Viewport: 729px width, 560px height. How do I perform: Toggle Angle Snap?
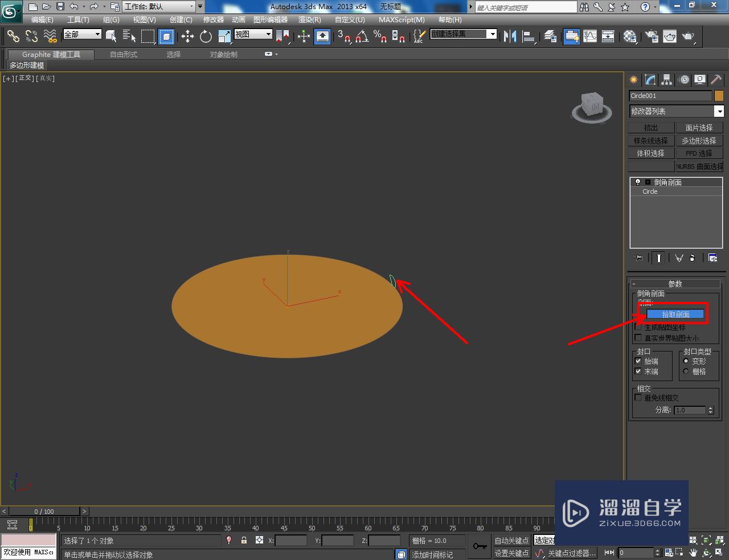point(362,36)
